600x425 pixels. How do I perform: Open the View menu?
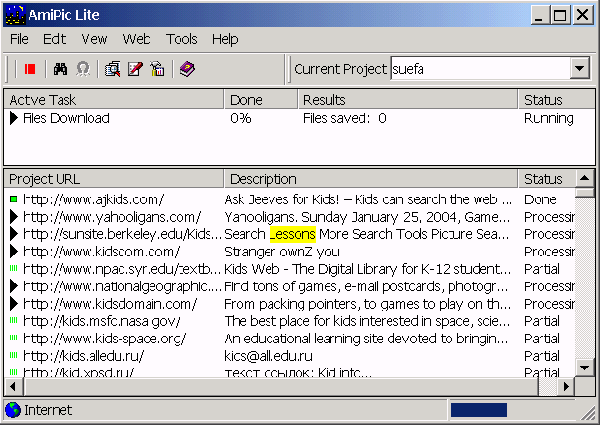point(94,39)
